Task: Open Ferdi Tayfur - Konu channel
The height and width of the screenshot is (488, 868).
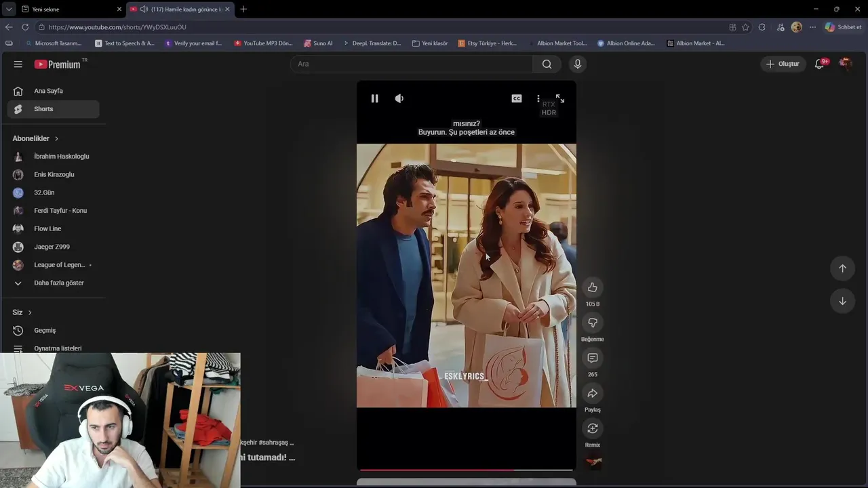Action: pyautogui.click(x=53, y=210)
